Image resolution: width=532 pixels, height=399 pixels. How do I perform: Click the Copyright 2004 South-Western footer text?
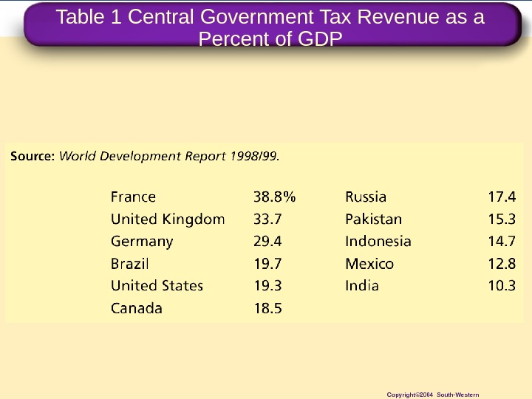(433, 395)
